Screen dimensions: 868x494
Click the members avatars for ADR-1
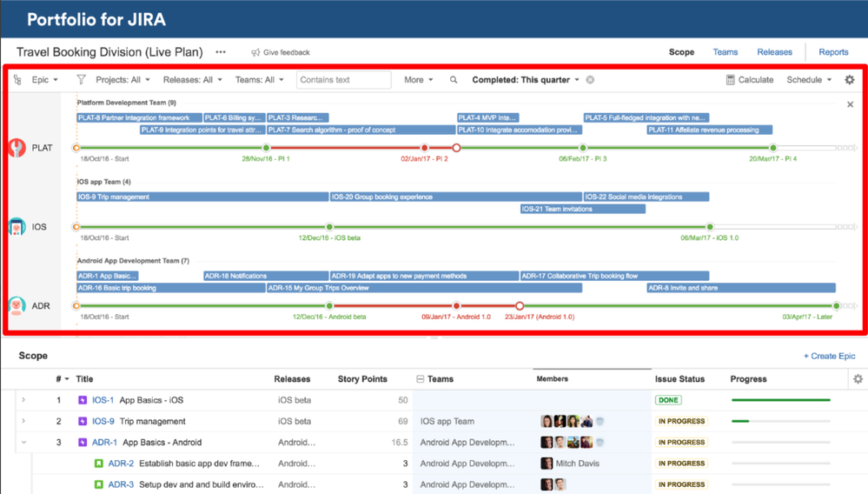point(572,442)
